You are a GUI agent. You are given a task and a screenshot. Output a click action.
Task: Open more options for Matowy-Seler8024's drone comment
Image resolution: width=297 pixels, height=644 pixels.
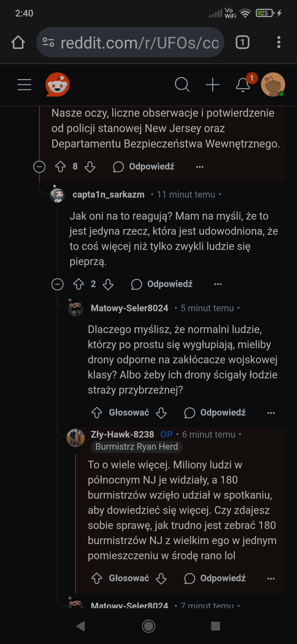coord(271,413)
